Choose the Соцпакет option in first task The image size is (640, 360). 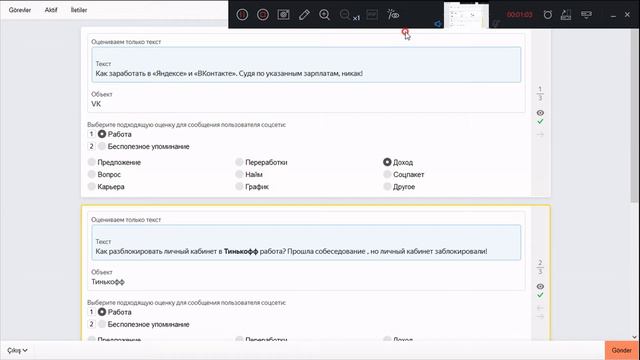[387, 174]
